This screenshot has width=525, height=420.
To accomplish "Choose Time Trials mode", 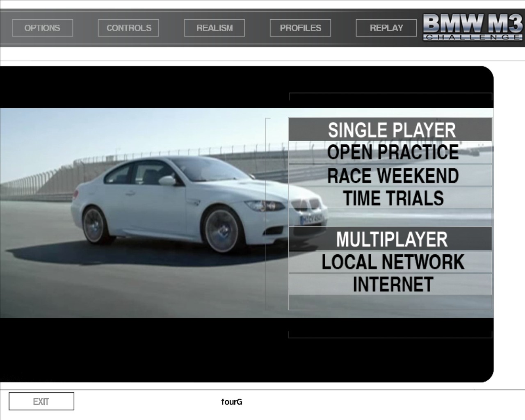I will (390, 198).
